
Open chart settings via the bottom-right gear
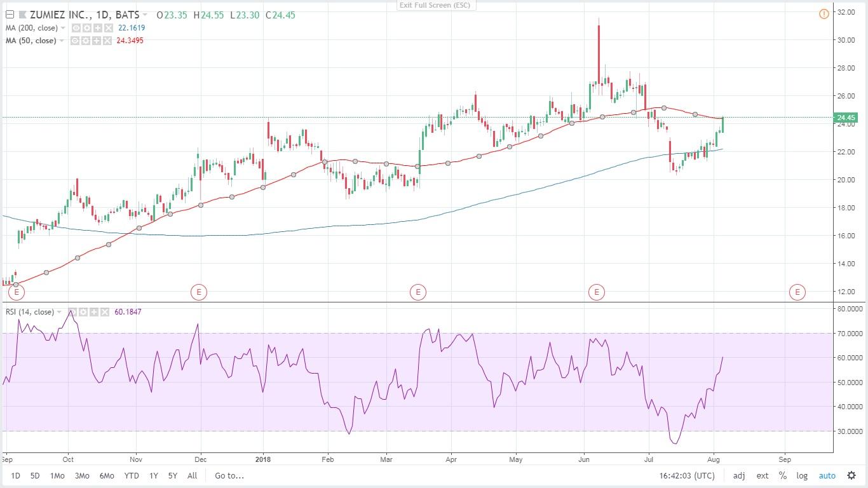pos(851,475)
